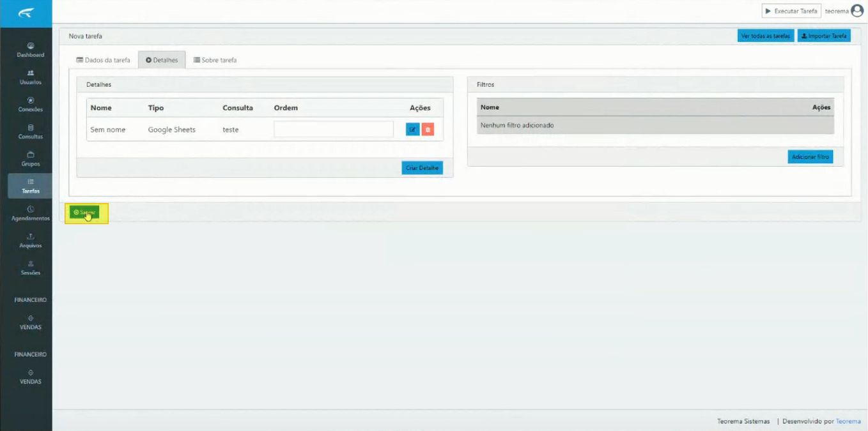Screen dimensions: 868x431
Task: Click the Consulta column header
Action: 238,108
